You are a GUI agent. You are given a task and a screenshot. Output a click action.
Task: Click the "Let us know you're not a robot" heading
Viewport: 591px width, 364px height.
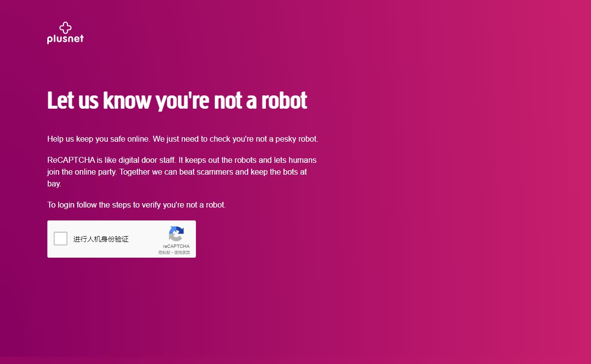[x=177, y=100]
